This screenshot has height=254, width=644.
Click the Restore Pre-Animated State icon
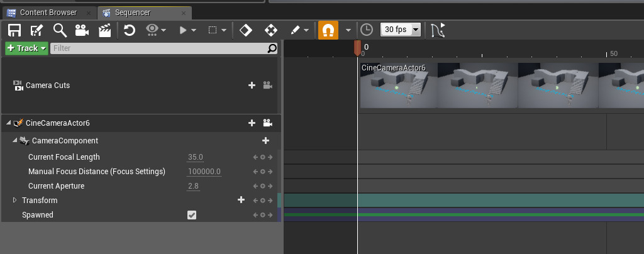point(130,30)
